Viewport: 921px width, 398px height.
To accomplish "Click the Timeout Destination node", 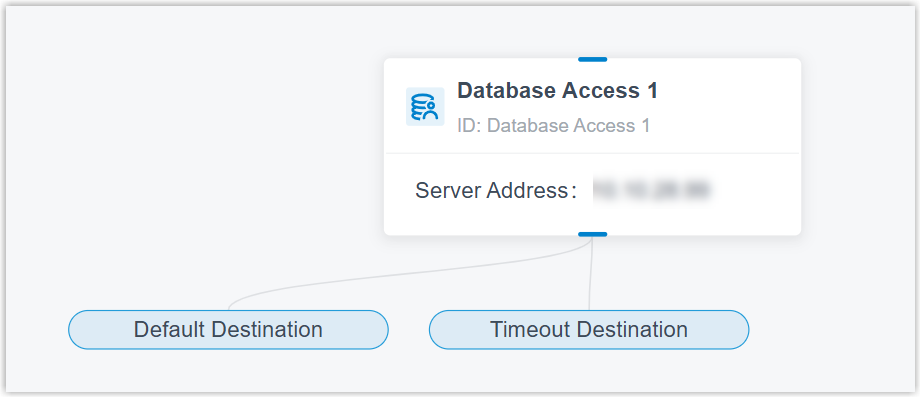I will [x=589, y=330].
